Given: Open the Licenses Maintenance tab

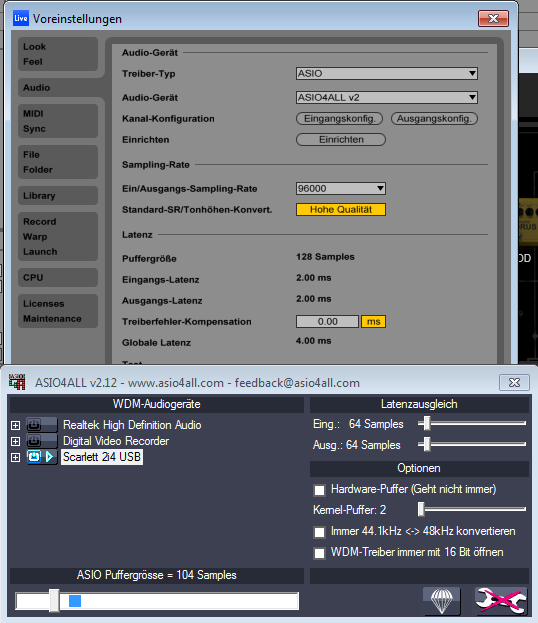Looking at the screenshot, I should click(58, 311).
